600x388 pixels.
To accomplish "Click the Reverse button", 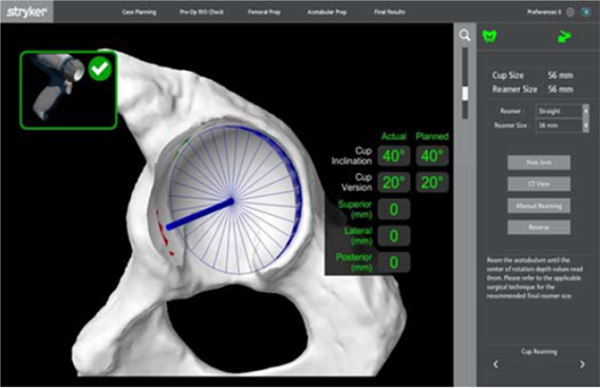I will click(539, 227).
